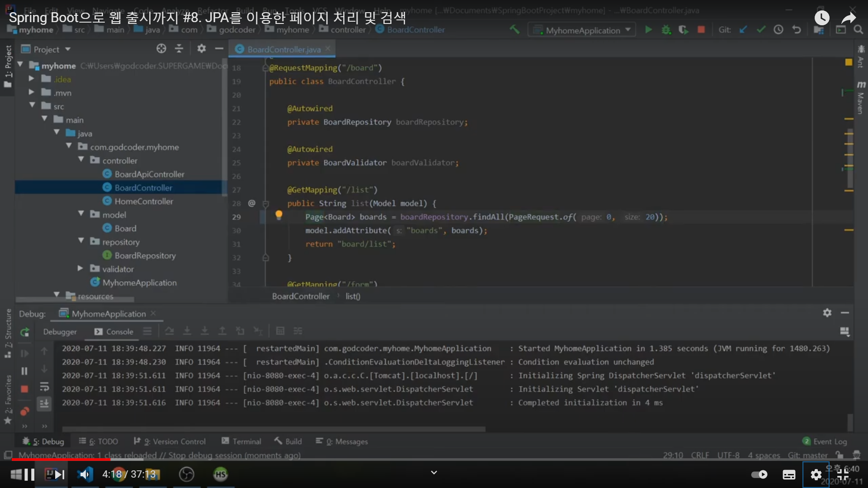This screenshot has height=488, width=868.
Task: Pause the program in the debug sidebar
Action: [x=25, y=371]
